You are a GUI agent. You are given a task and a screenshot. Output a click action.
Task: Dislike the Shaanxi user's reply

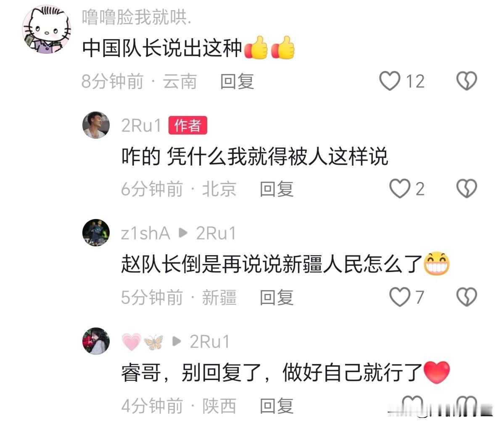pyautogui.click(x=467, y=404)
